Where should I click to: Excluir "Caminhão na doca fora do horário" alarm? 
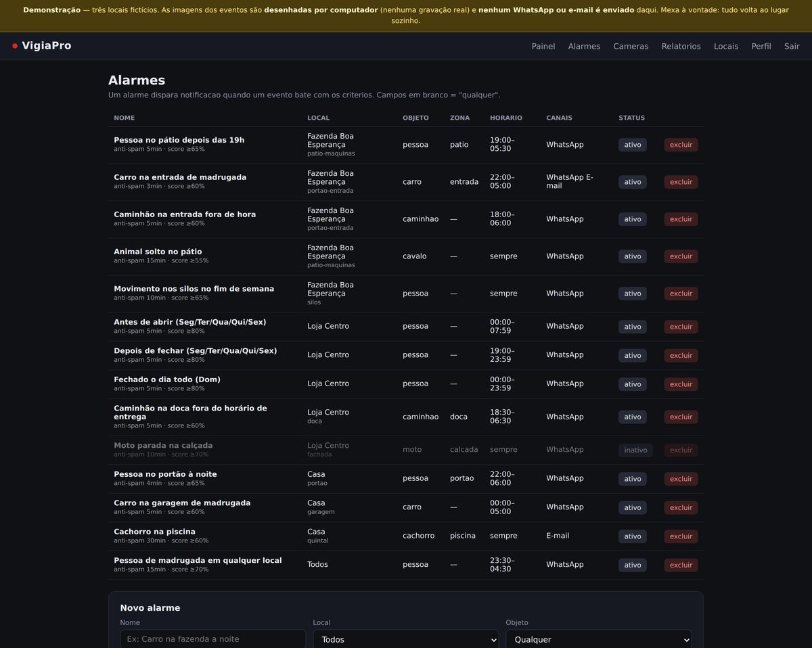coord(681,417)
